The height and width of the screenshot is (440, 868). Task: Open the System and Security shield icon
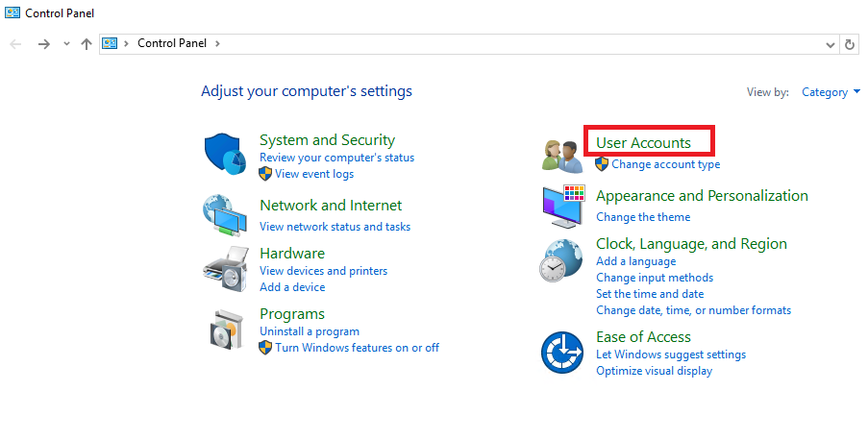click(x=225, y=154)
